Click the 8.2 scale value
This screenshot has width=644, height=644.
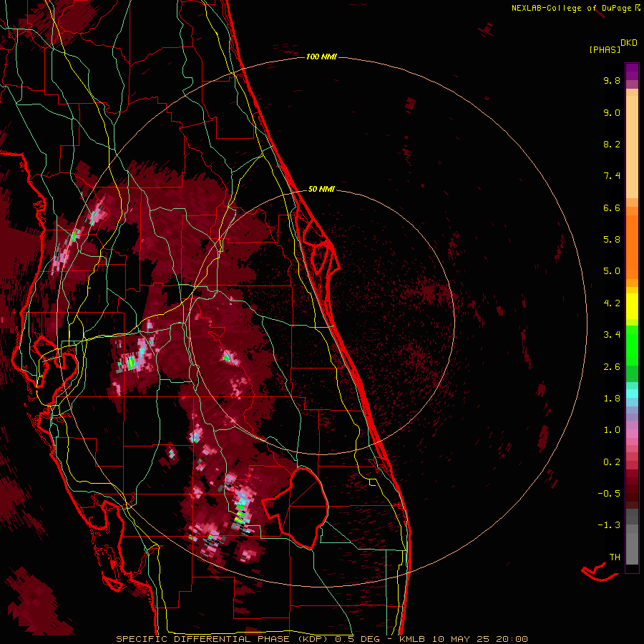coord(612,144)
